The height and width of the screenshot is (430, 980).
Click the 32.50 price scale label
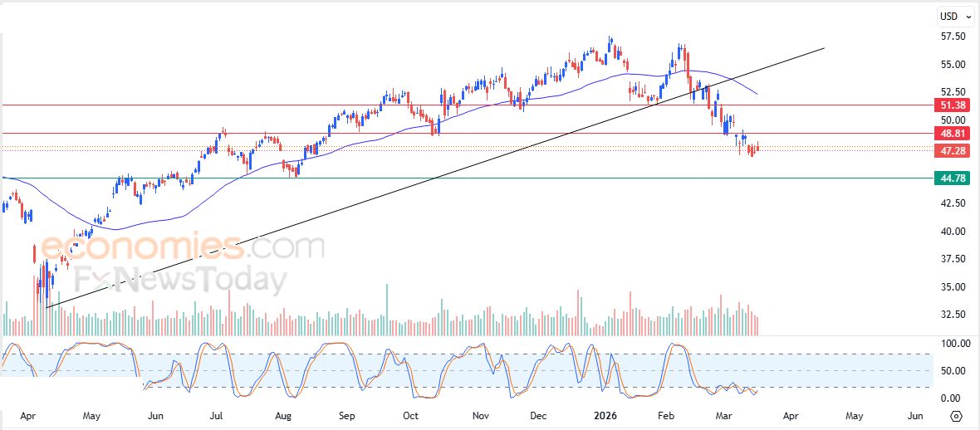[x=953, y=315]
